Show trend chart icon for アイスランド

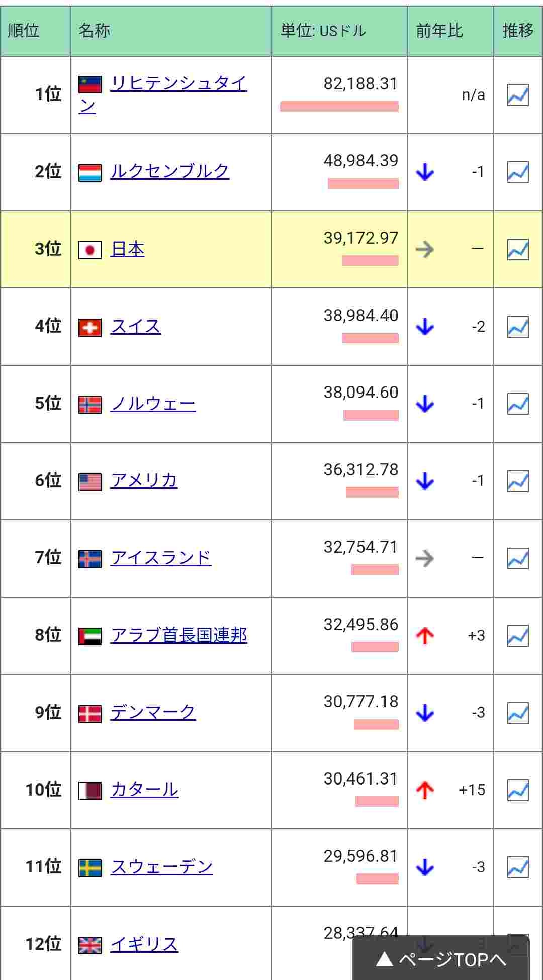518,558
